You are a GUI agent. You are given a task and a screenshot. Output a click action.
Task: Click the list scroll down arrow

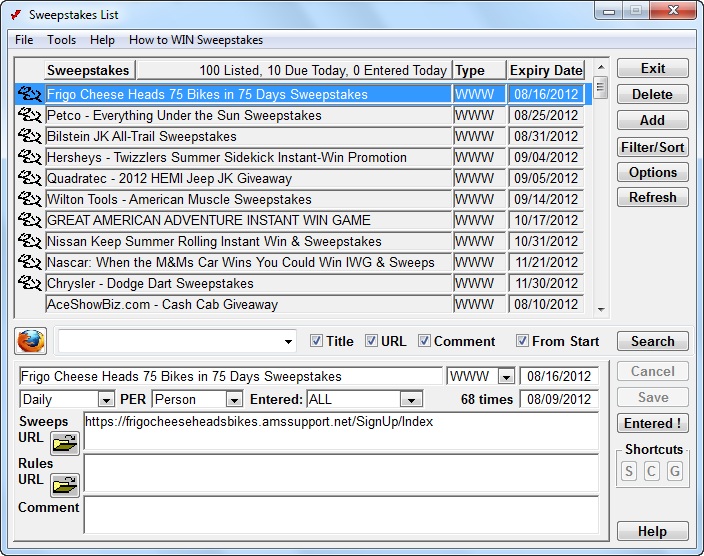[601, 309]
